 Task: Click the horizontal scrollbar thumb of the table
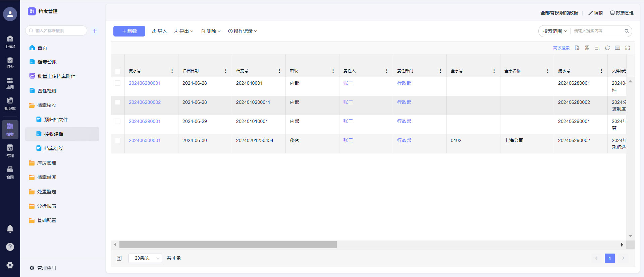(228, 245)
